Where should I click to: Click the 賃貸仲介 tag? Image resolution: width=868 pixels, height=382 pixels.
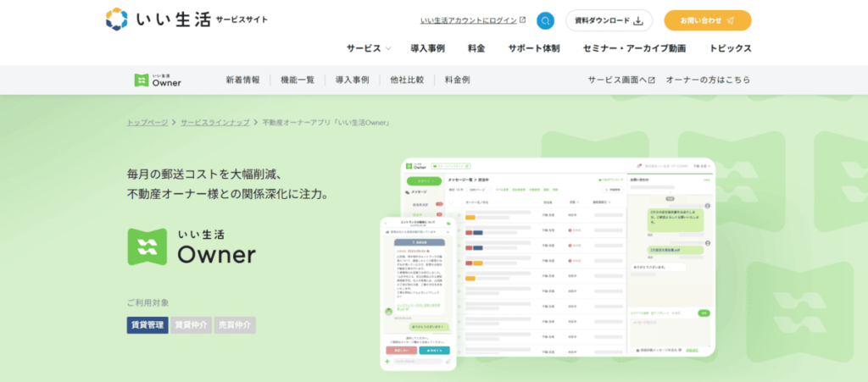(x=191, y=325)
